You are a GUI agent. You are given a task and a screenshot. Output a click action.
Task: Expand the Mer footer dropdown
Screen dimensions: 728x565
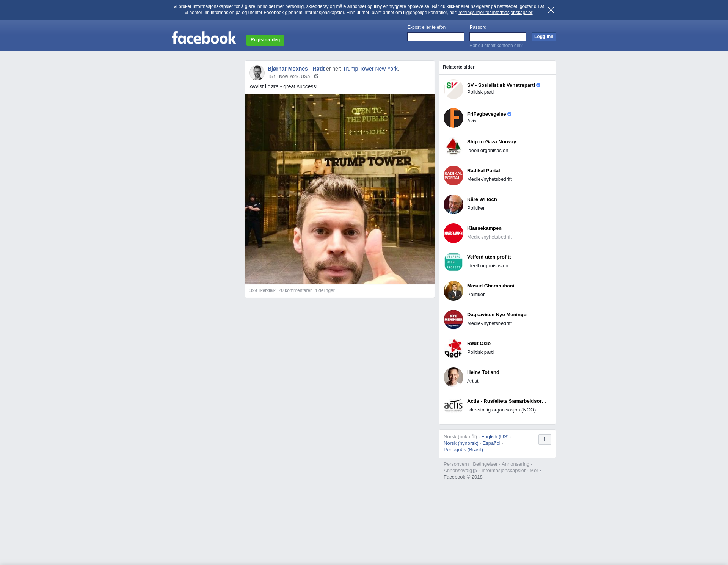[x=535, y=471]
